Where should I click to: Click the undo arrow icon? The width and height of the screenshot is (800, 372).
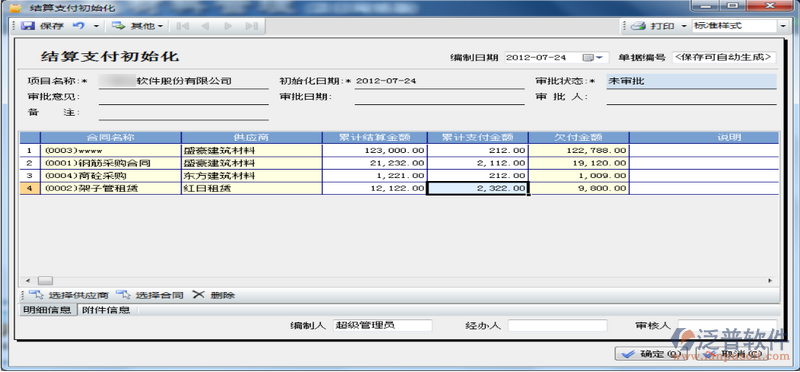pyautogui.click(x=79, y=26)
